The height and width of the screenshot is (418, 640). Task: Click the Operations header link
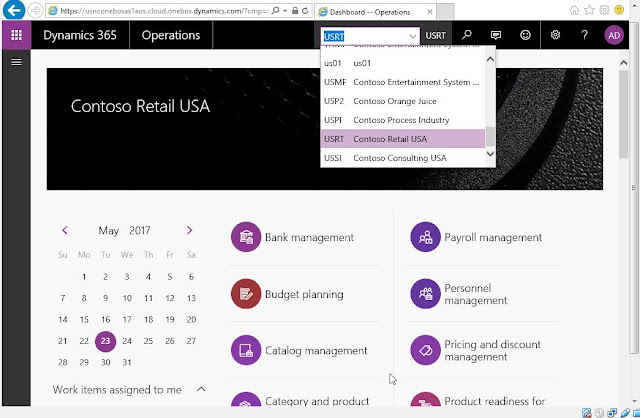pyautogui.click(x=171, y=35)
